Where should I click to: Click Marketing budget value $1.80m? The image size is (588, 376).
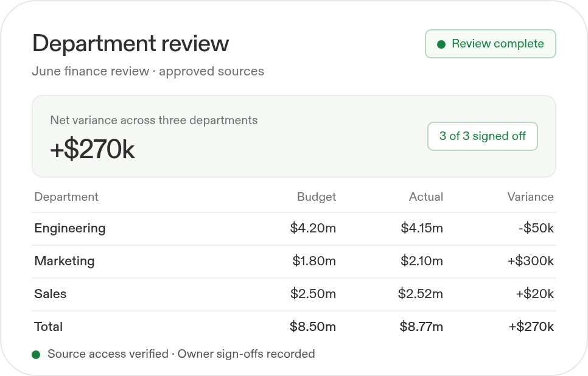(314, 261)
